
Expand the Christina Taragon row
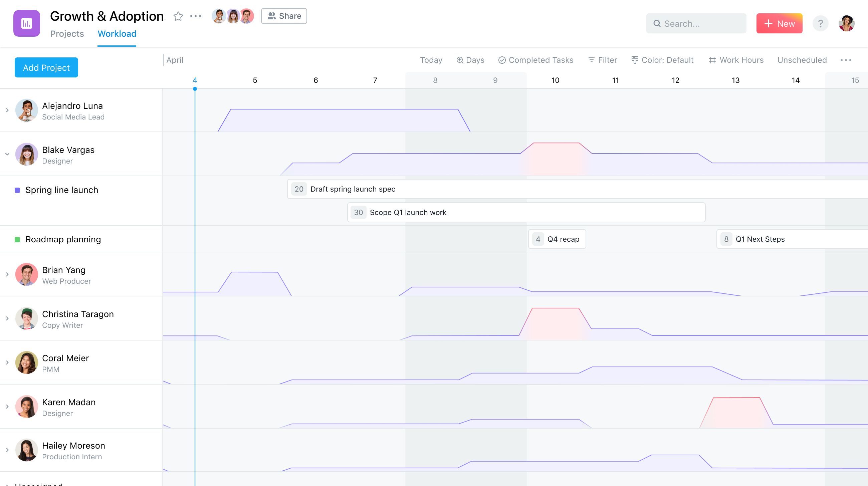7,318
